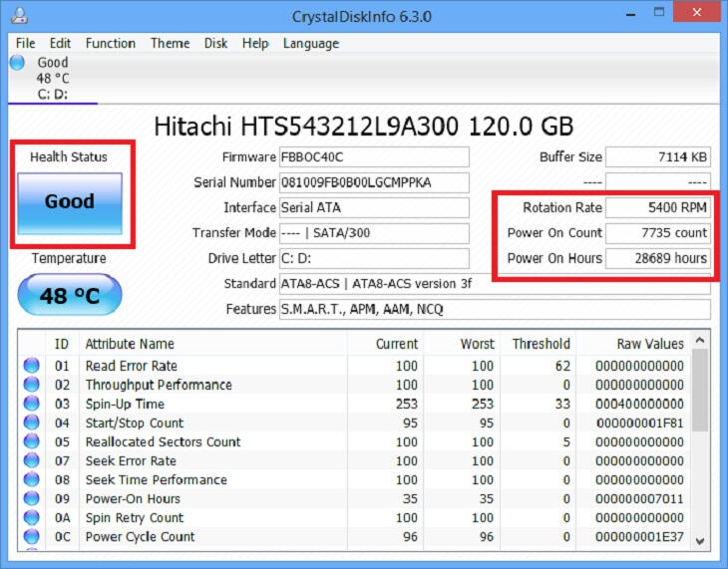
Task: Click the status orb beside Seek Error Rate
Action: (x=31, y=460)
